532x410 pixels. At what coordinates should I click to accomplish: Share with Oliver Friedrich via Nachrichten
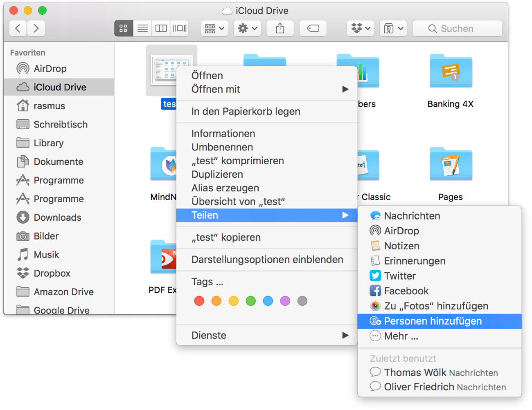point(440,387)
